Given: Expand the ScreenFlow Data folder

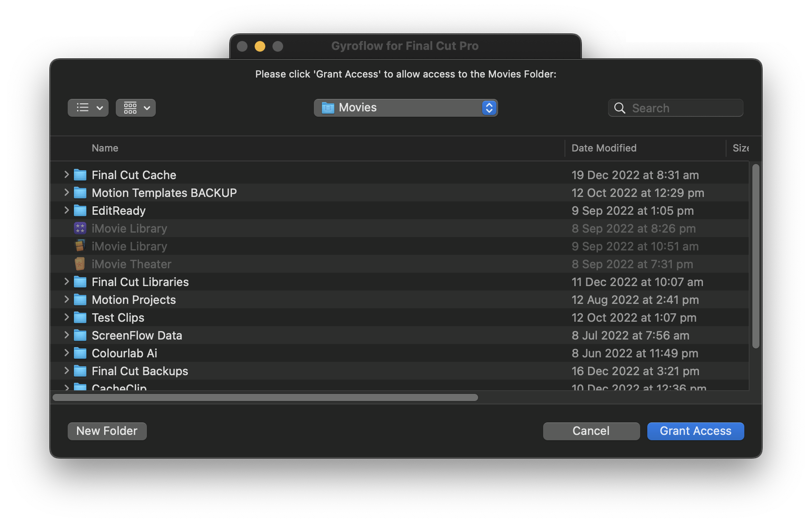Looking at the screenshot, I should click(66, 335).
